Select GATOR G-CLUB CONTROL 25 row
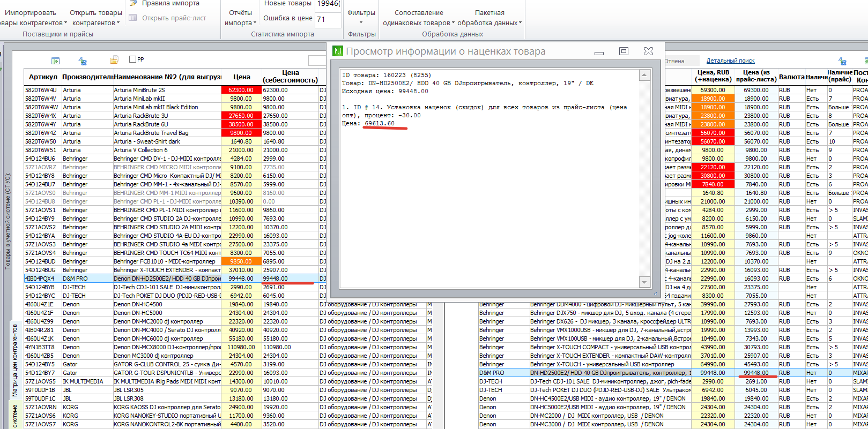Viewport: 868px width, 429px height. [x=167, y=364]
